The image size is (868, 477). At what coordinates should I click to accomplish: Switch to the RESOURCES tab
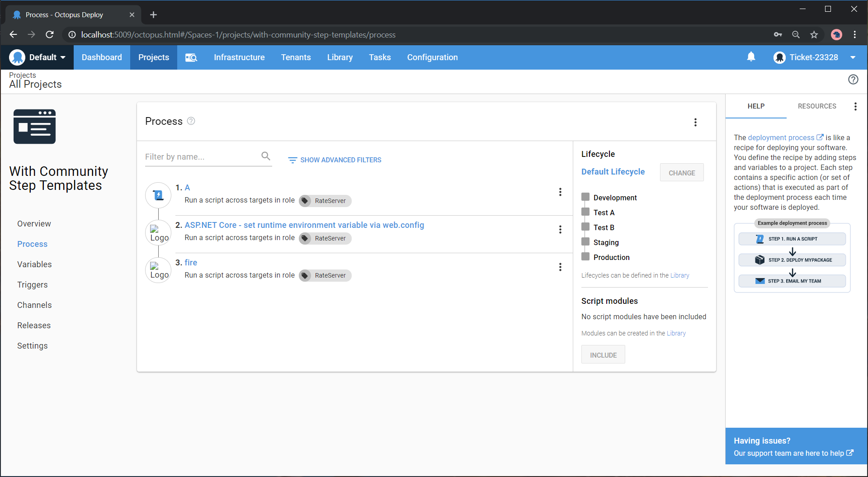[x=817, y=106]
